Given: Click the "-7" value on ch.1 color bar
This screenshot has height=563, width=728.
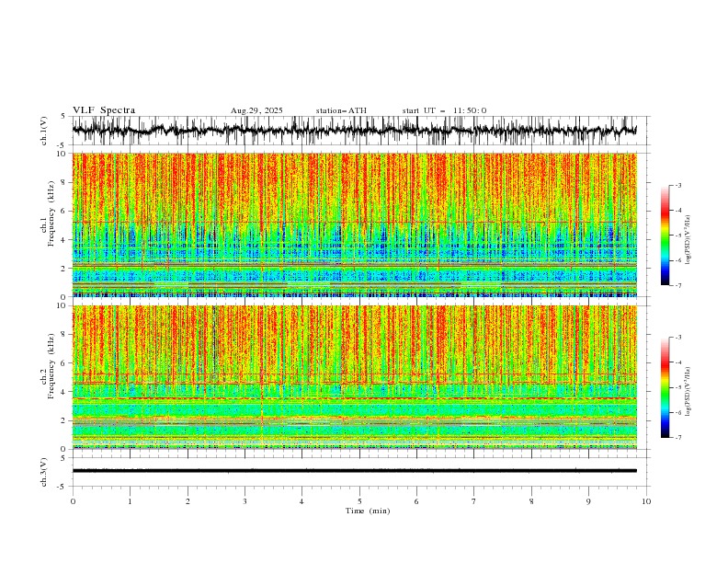Looking at the screenshot, I should click(678, 285).
